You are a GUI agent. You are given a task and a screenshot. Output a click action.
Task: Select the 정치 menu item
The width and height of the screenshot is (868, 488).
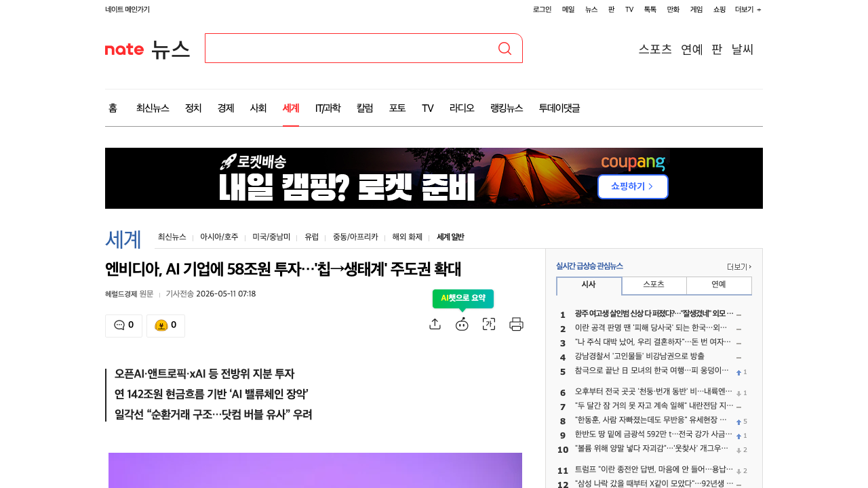[x=193, y=108]
